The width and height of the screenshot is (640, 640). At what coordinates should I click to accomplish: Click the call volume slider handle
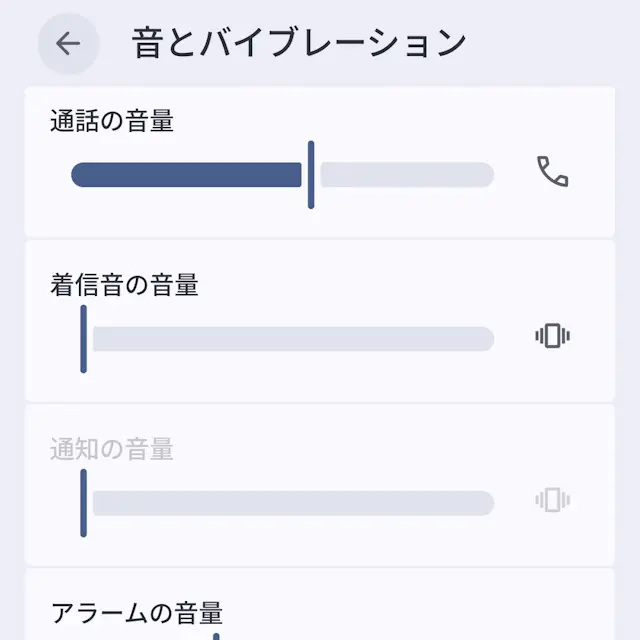pos(311,175)
